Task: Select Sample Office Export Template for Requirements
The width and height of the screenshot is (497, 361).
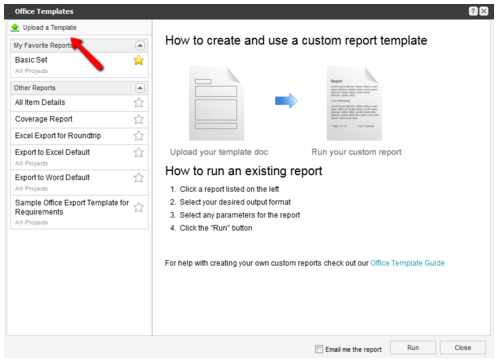Action: click(x=79, y=212)
